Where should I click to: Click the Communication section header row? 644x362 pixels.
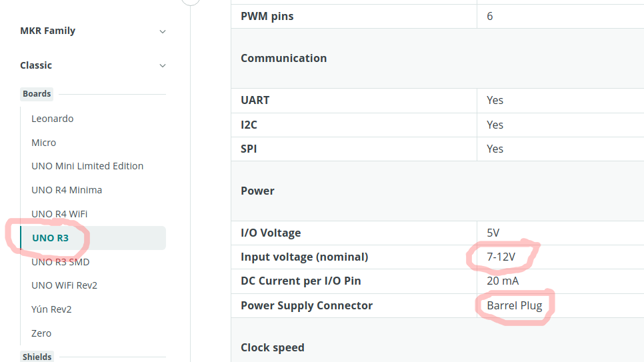[x=437, y=59]
